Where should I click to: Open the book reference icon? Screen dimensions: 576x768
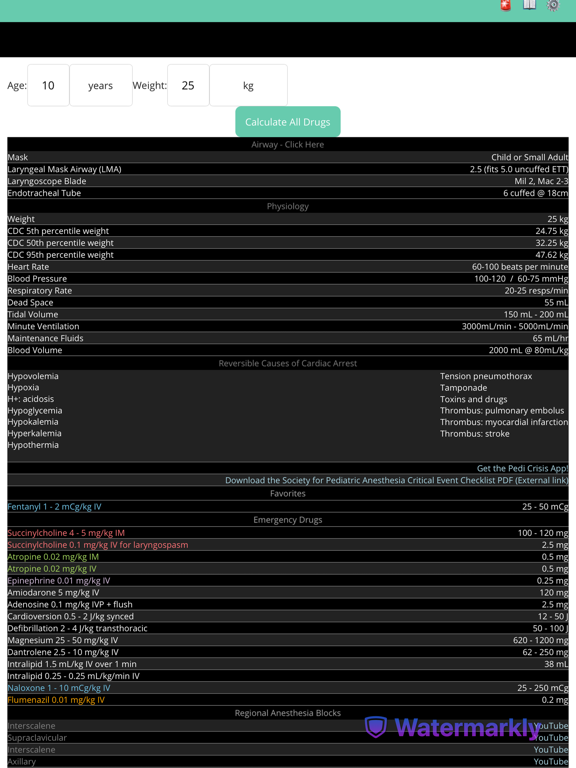pos(529,5)
